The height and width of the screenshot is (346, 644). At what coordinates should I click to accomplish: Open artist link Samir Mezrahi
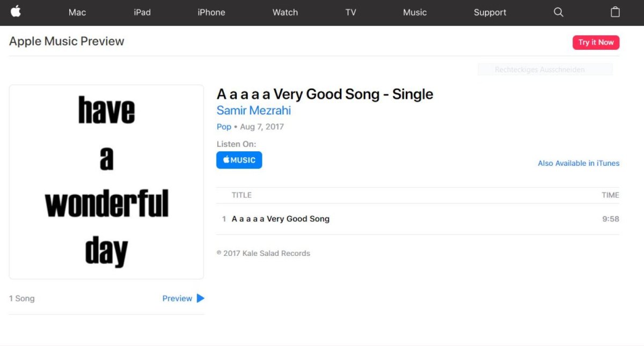tap(254, 111)
